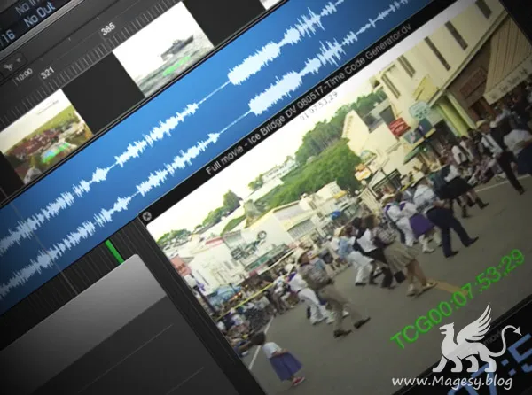Screen dimensions: 532x395
Task: Click the green audio level meter bar
Action: click(114, 251)
